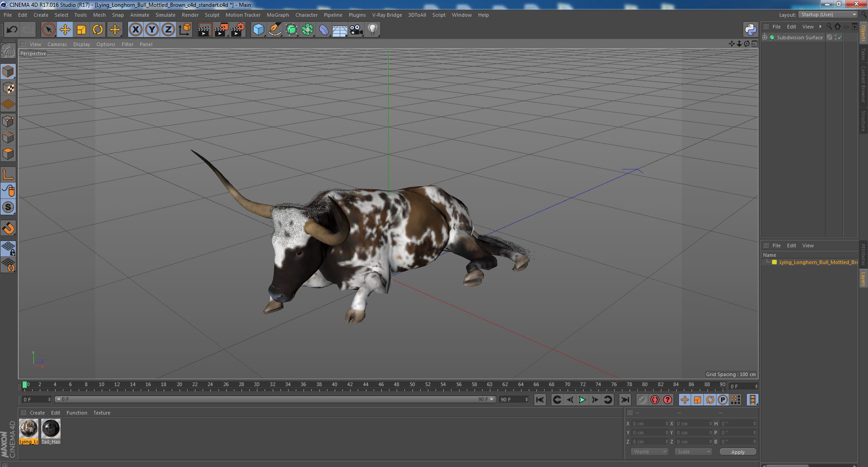Click the Record Active Objects button
The height and width of the screenshot is (467, 868).
click(642, 400)
